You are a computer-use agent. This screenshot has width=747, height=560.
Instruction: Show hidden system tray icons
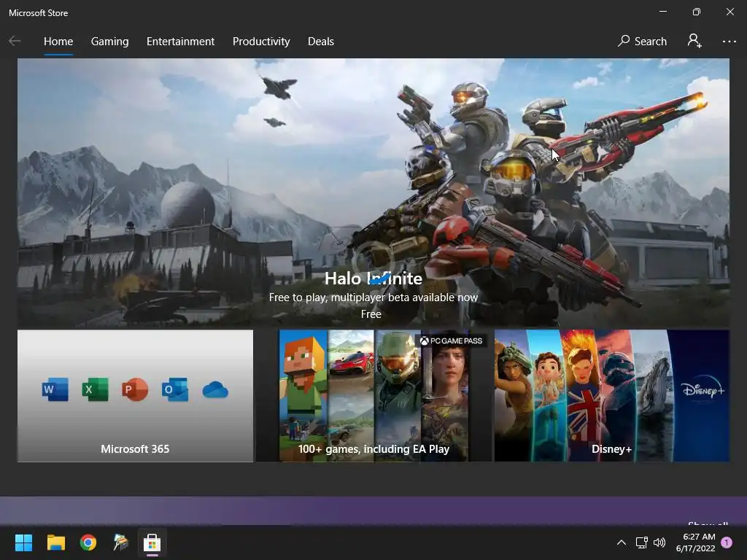tap(622, 542)
